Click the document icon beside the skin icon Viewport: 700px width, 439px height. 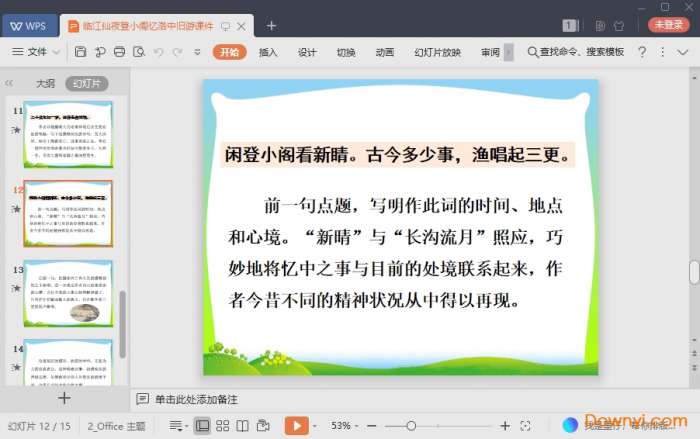point(600,26)
